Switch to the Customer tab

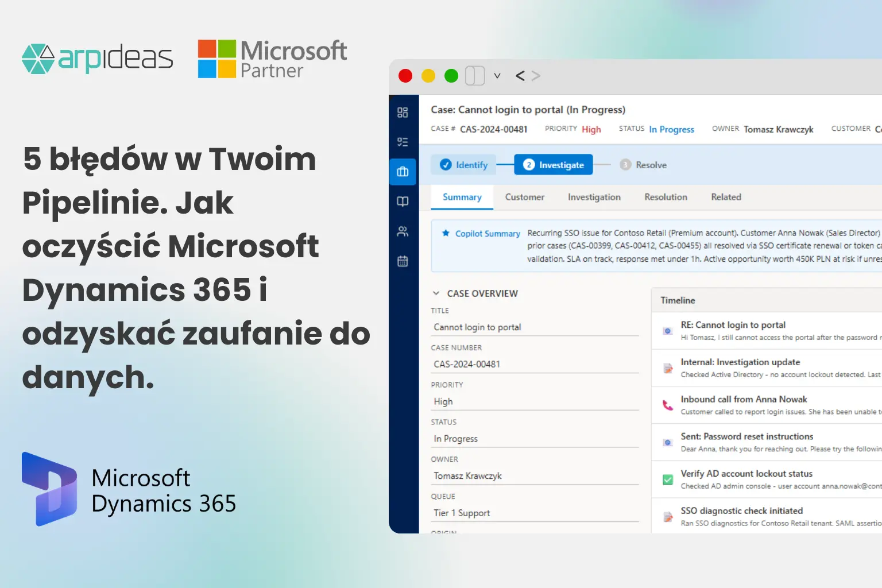(524, 197)
